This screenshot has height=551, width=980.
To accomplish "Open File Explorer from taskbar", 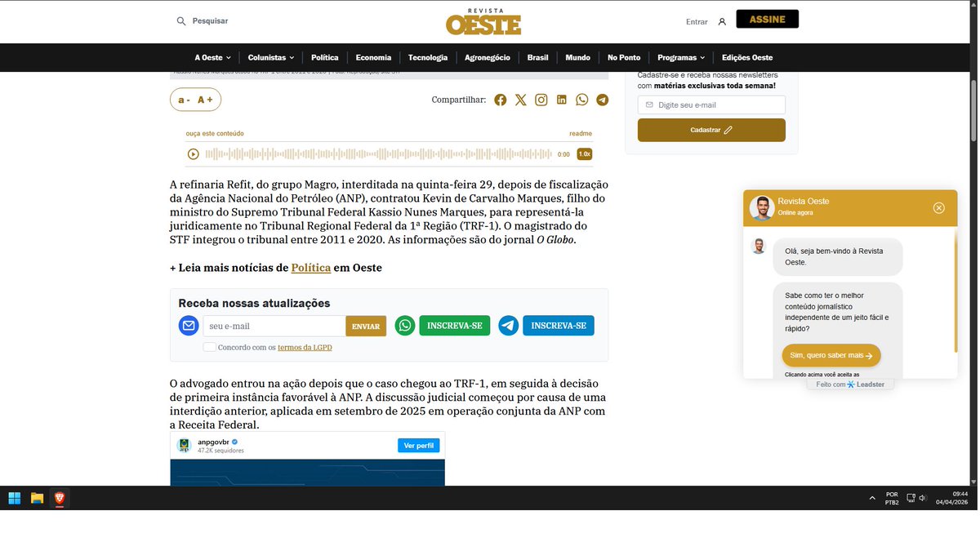I will click(x=37, y=498).
